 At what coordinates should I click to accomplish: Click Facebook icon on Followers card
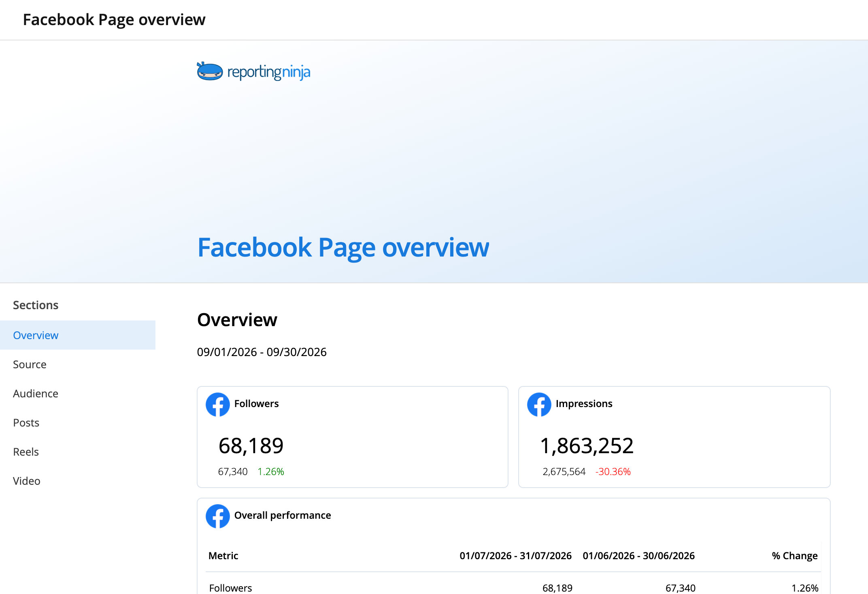click(x=218, y=404)
